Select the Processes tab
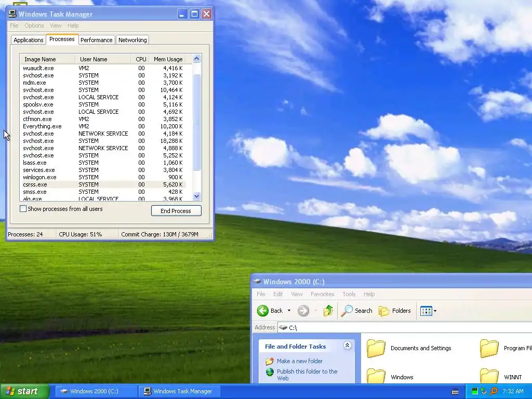The height and width of the screenshot is (399, 532). (x=62, y=39)
